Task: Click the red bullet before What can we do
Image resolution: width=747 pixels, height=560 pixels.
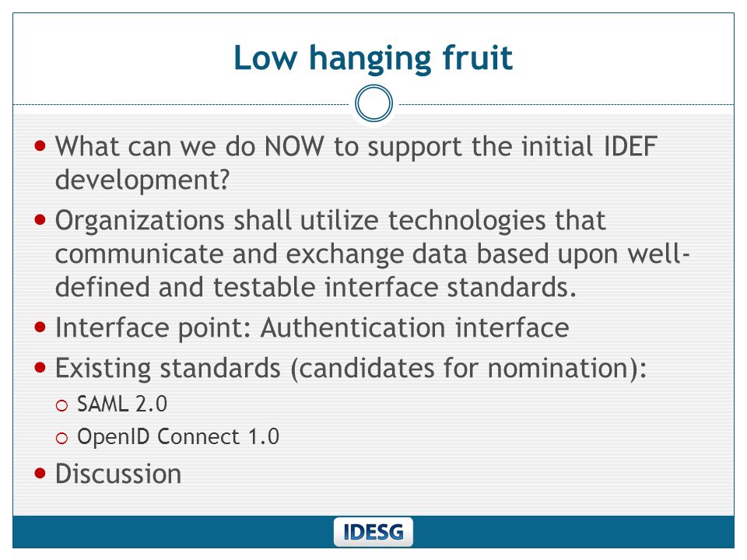Action: click(x=40, y=145)
